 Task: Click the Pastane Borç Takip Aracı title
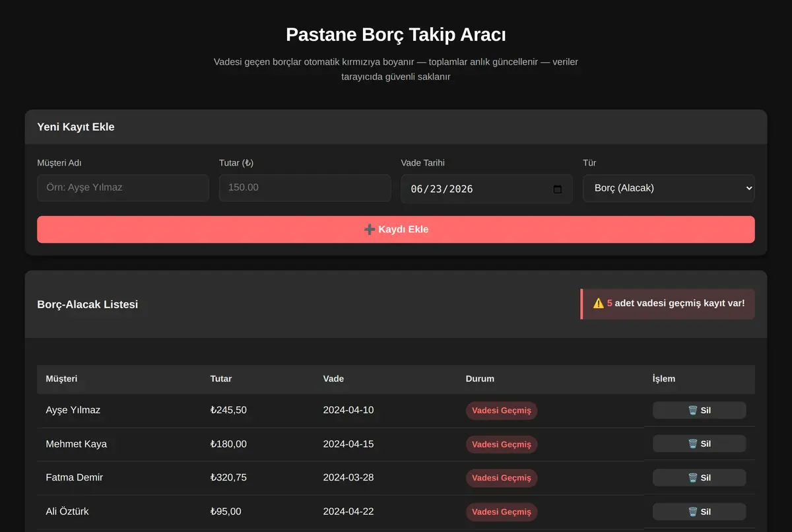[x=396, y=34]
